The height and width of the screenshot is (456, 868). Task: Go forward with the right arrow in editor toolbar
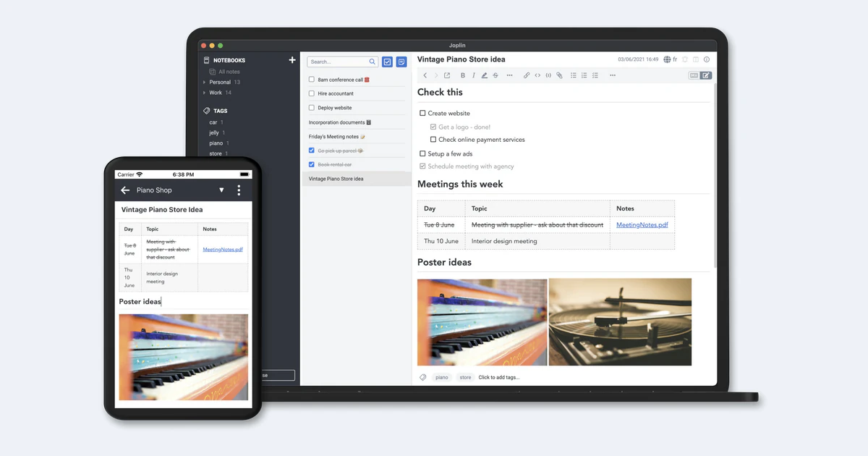point(435,75)
